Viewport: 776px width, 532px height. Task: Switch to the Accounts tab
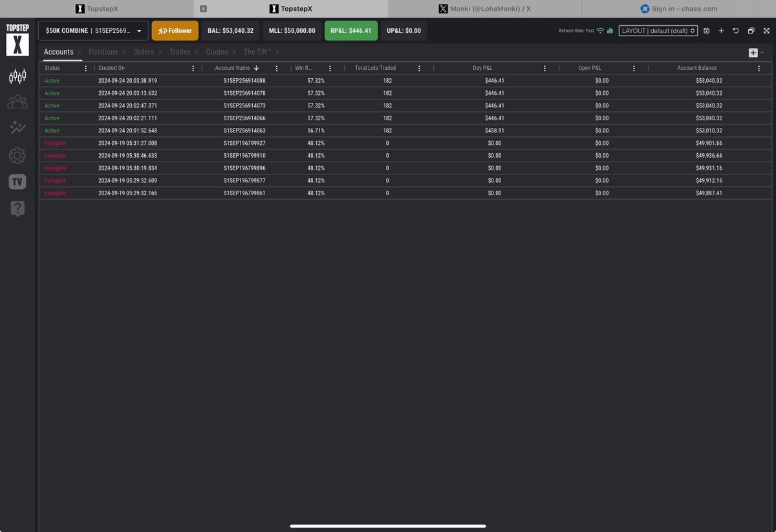(x=58, y=52)
